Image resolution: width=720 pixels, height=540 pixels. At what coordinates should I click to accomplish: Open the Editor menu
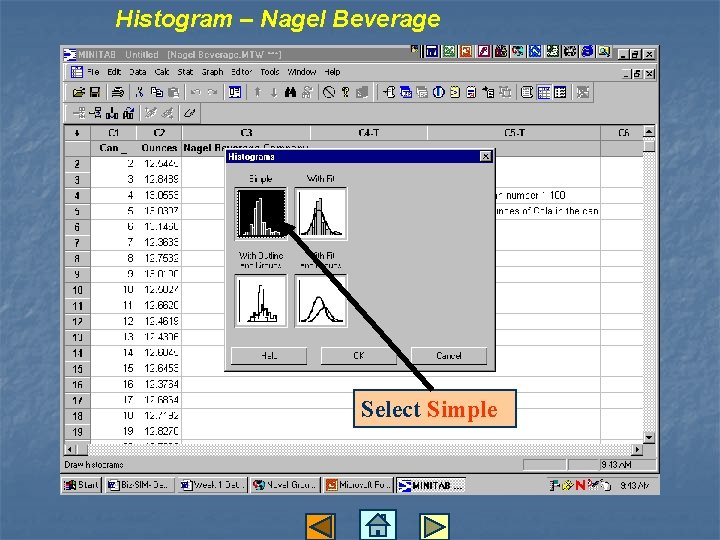click(242, 72)
